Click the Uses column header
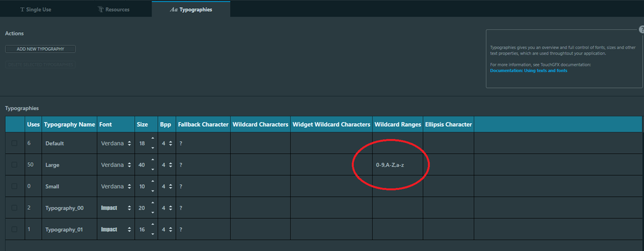The height and width of the screenshot is (251, 644). click(x=34, y=124)
